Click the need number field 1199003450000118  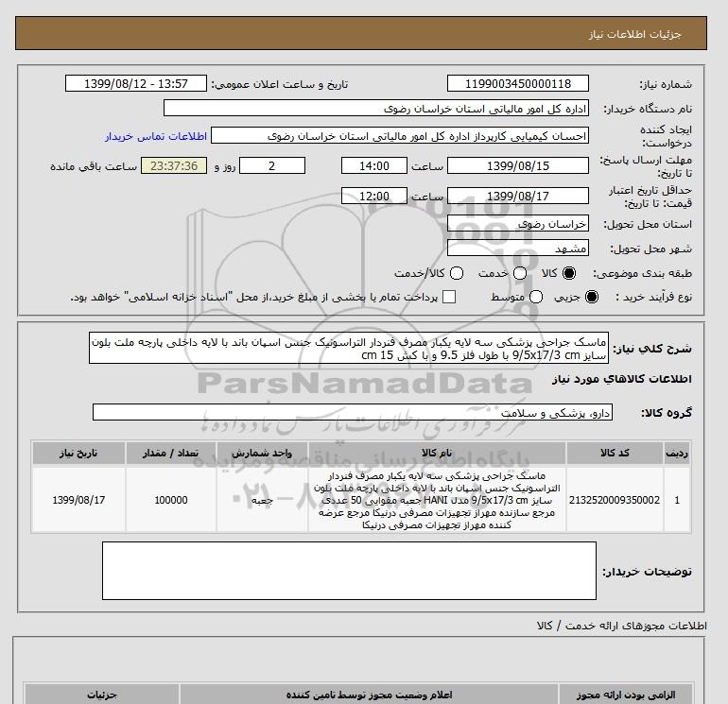point(518,83)
